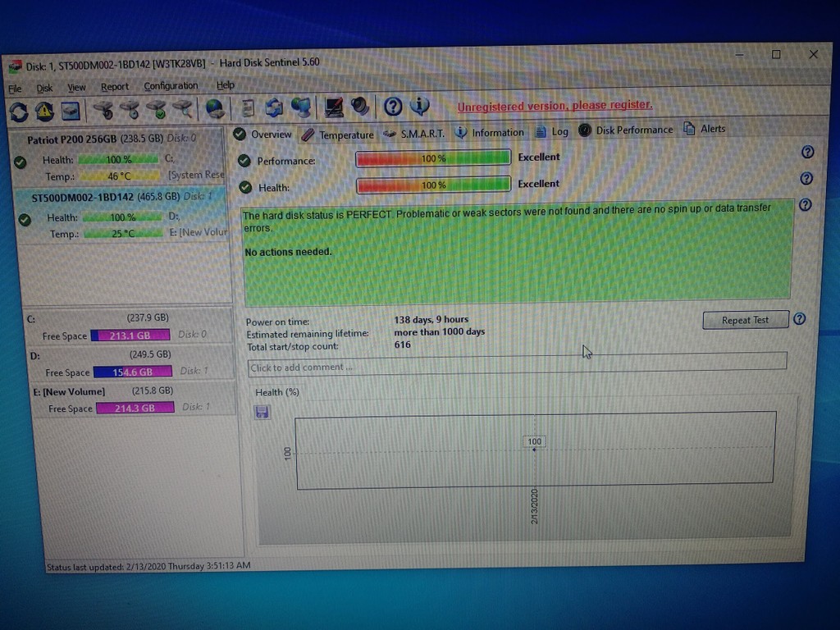The width and height of the screenshot is (840, 630).
Task: Click the Repeat Test button
Action: tap(744, 320)
